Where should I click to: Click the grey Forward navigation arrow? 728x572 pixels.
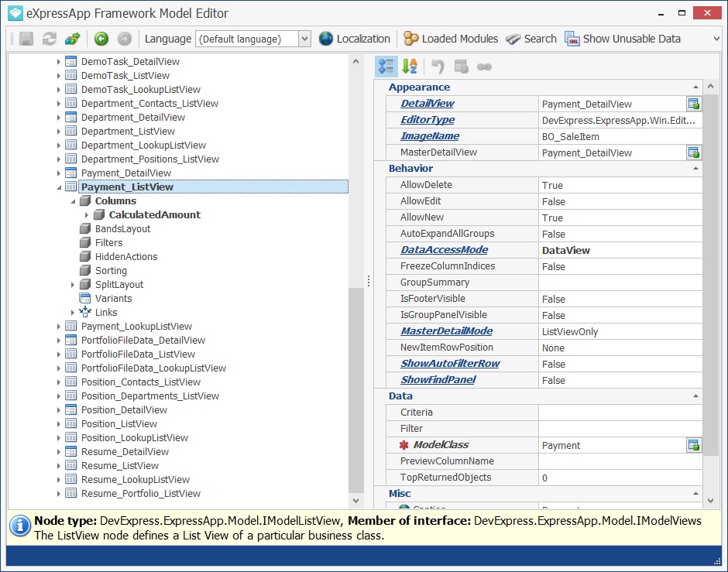(125, 39)
